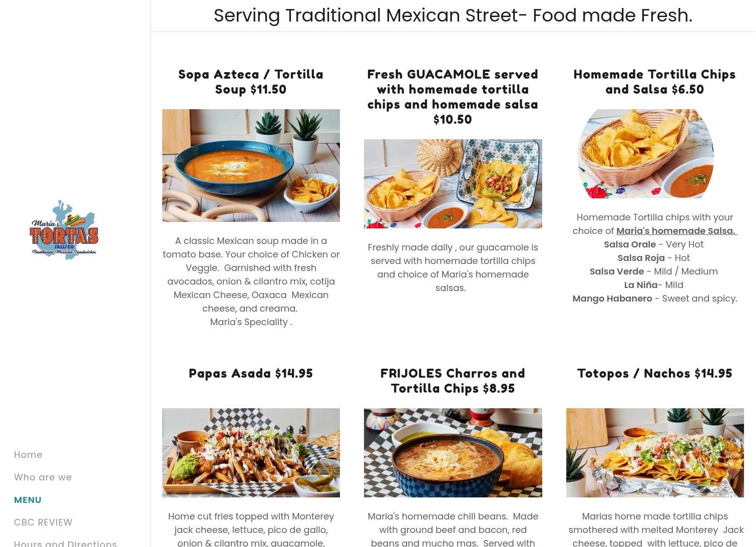Click the Papas Asada $14.95 heading

point(251,373)
